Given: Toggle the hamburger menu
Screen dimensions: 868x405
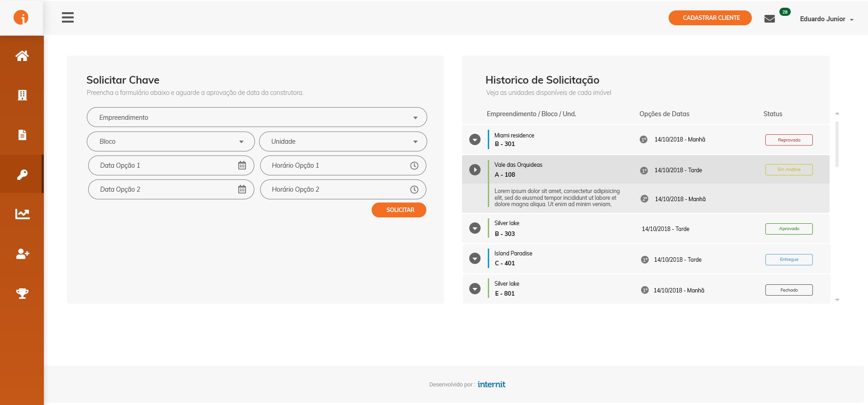Looking at the screenshot, I should pyautogui.click(x=68, y=18).
